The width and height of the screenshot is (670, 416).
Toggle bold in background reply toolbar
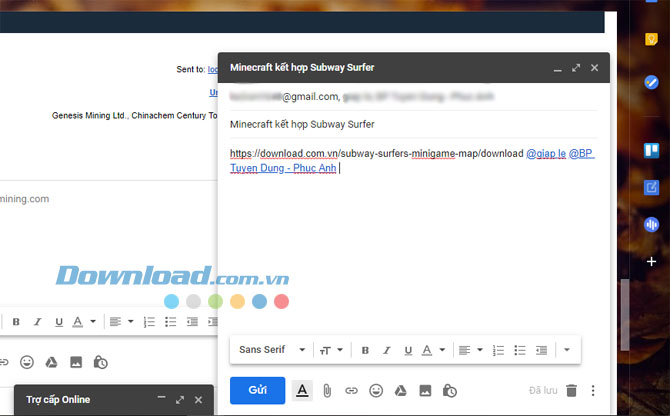pos(16,322)
